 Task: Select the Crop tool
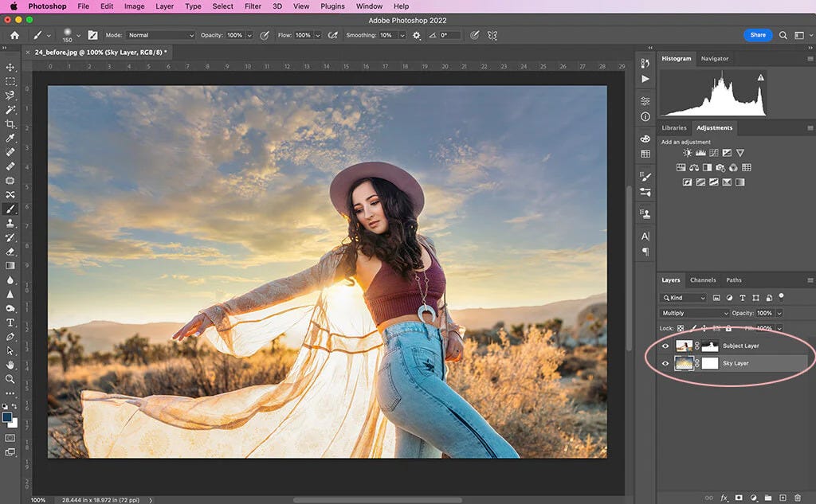tap(10, 123)
